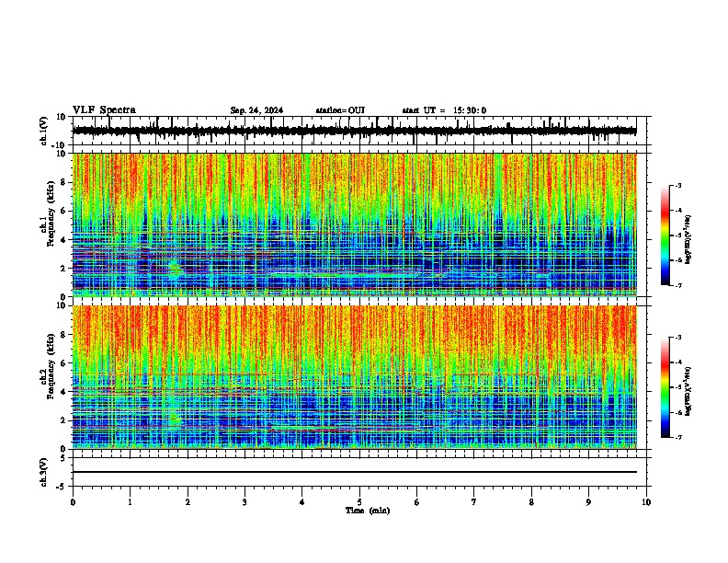This screenshot has height=563, width=728.
Task: Click time axis tick label "2"
Action: (x=188, y=502)
